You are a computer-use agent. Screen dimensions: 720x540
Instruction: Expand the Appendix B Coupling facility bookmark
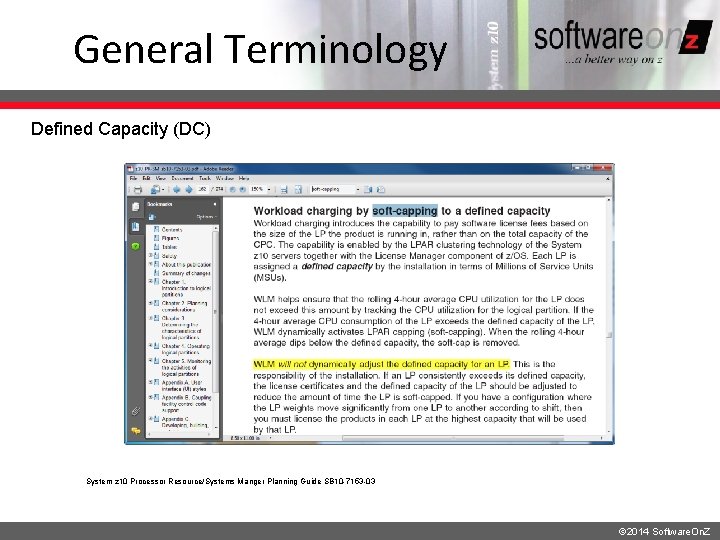[150, 397]
